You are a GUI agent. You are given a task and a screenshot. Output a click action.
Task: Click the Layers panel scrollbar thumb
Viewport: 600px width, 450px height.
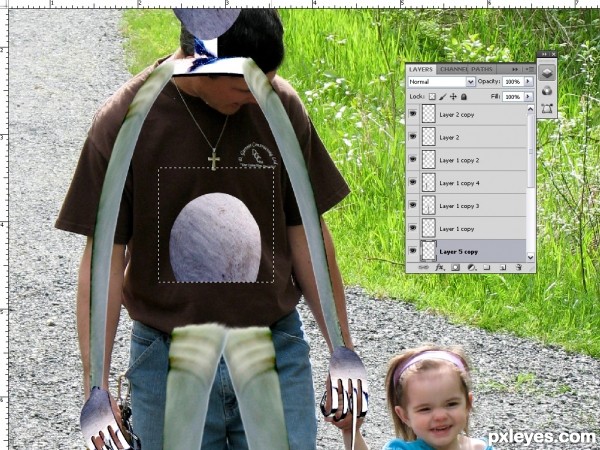point(530,151)
